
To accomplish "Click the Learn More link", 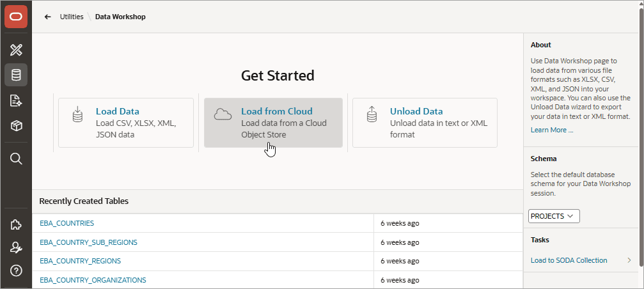I will (x=552, y=130).
